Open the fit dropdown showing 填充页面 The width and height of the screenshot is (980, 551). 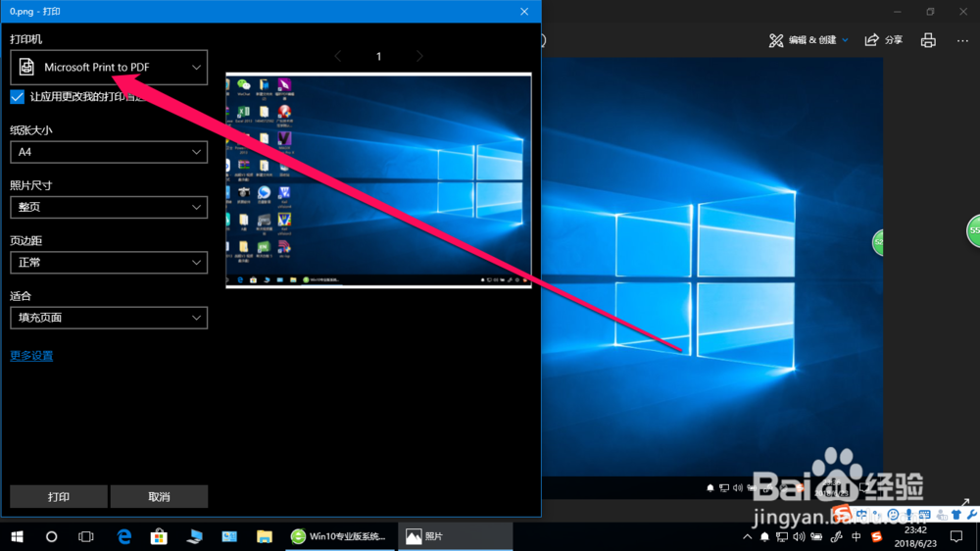tap(109, 318)
